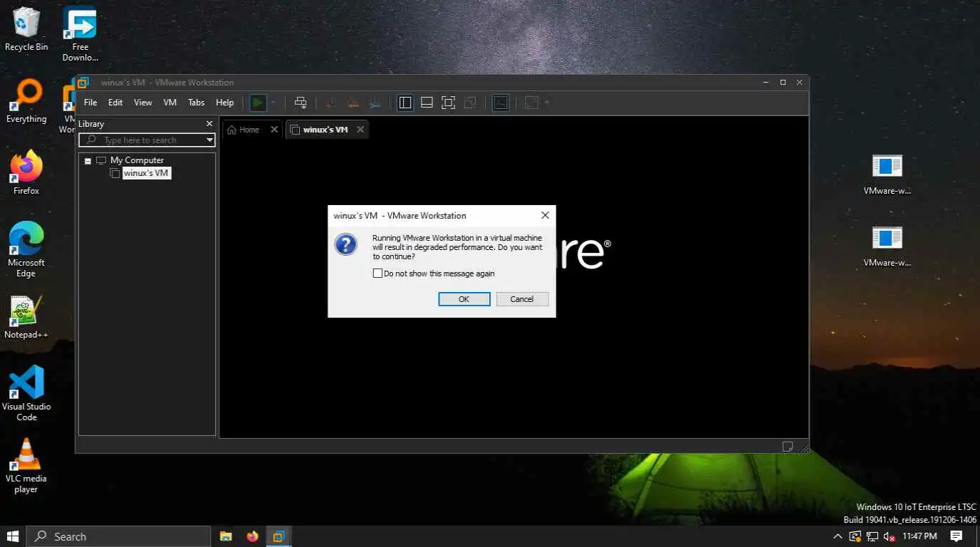Open the library search dropdown arrow
Screen dimensions: 980x547
point(209,140)
